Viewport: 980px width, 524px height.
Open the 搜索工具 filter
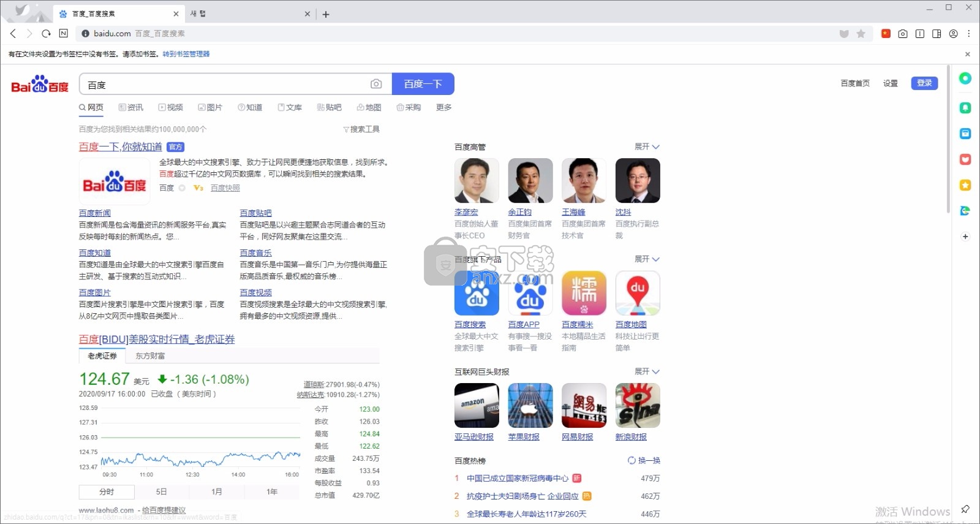pyautogui.click(x=361, y=129)
